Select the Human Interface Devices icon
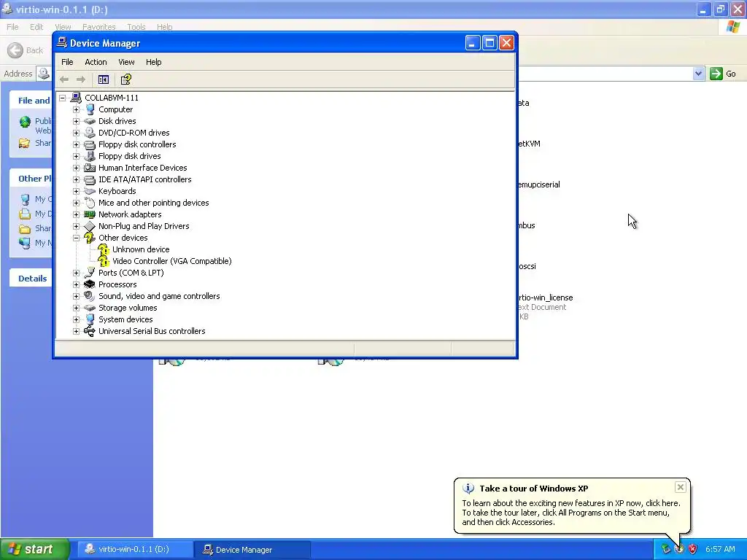Image resolution: width=747 pixels, height=560 pixels. pyautogui.click(x=90, y=168)
